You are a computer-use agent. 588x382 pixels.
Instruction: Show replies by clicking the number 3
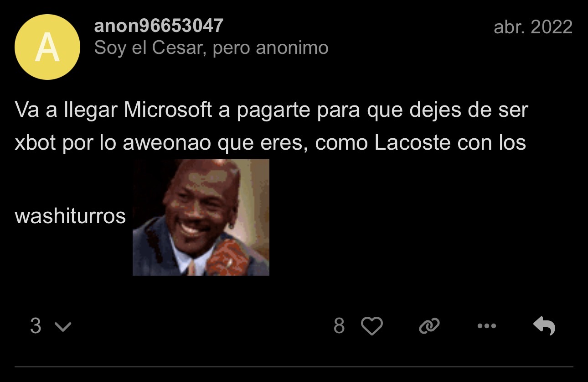tap(36, 326)
